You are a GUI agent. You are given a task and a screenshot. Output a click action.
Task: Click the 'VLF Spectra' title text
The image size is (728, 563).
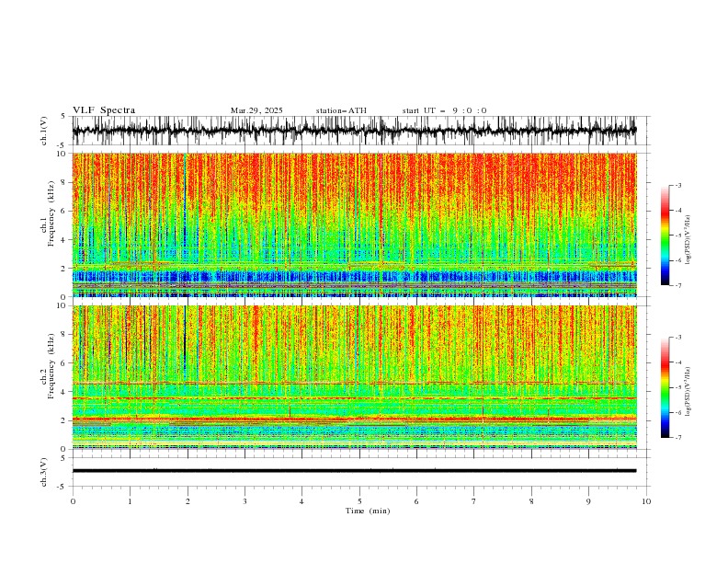coord(104,110)
